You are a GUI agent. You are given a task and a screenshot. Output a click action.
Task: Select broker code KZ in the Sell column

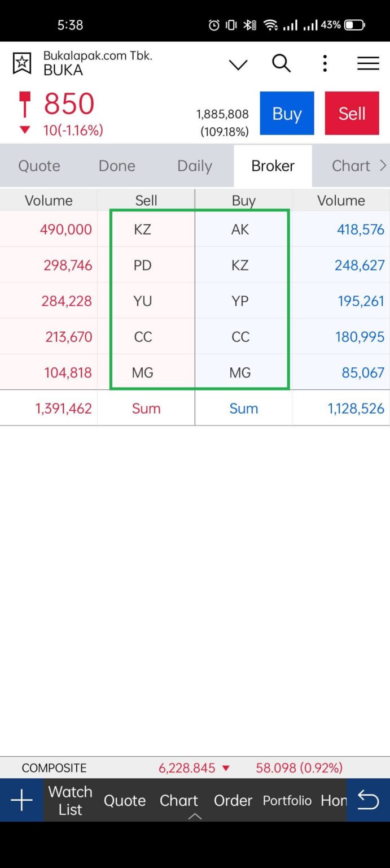coord(142,229)
